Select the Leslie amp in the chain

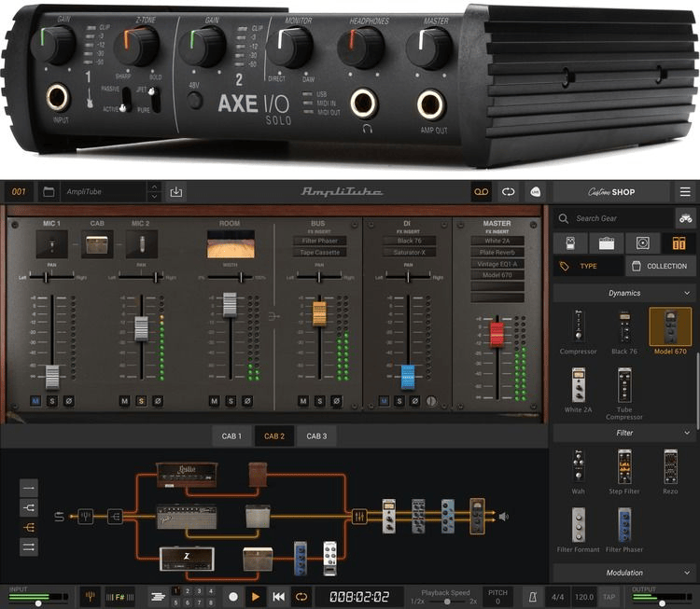[187, 475]
